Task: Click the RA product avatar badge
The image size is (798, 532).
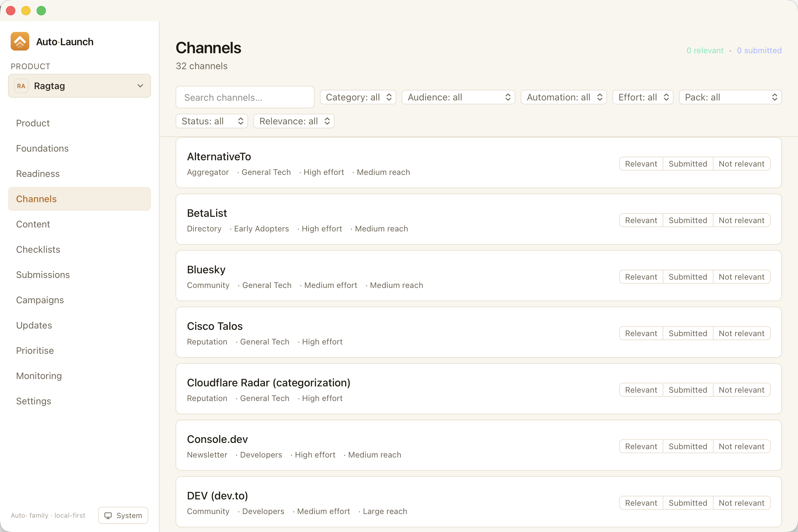Action: point(21,86)
